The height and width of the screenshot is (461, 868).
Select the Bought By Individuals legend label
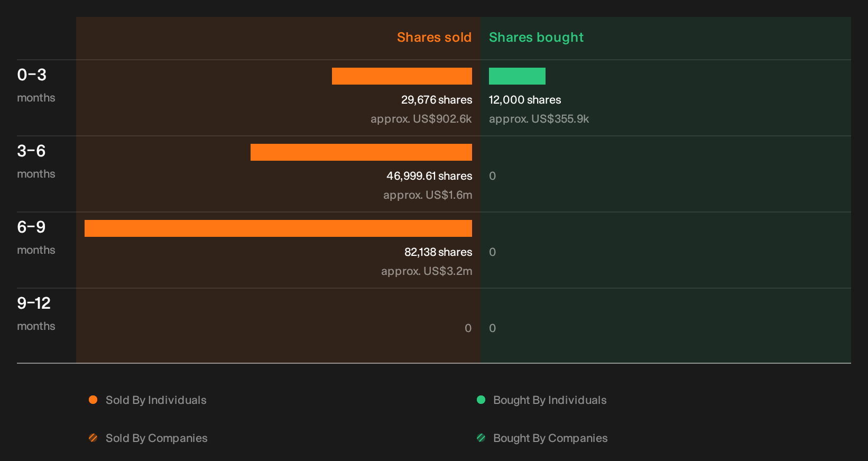[550, 400]
